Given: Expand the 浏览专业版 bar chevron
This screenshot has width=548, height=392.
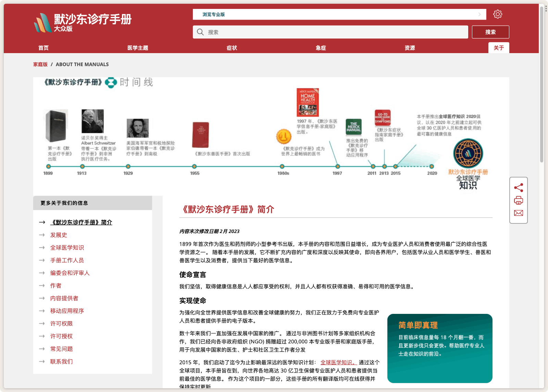Looking at the screenshot, I should [480, 14].
